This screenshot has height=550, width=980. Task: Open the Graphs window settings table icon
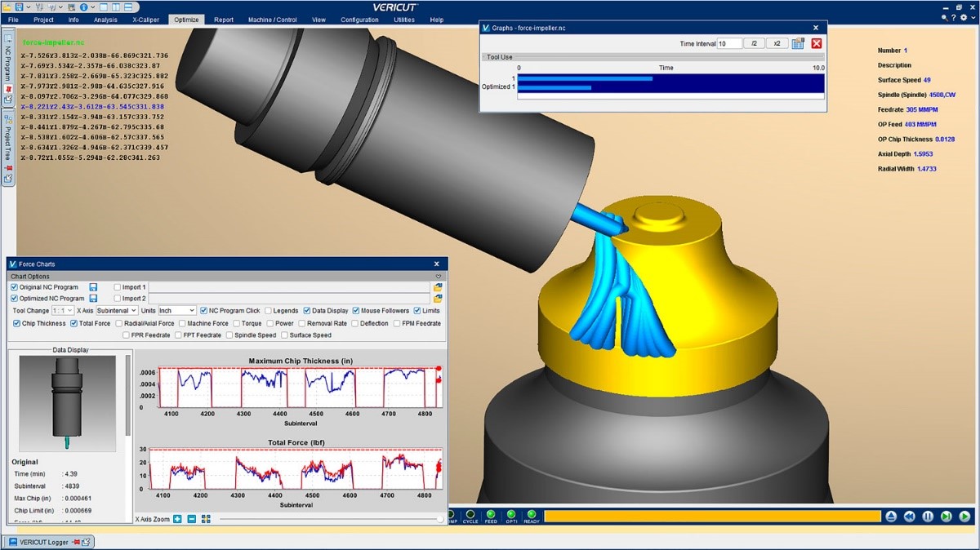798,43
